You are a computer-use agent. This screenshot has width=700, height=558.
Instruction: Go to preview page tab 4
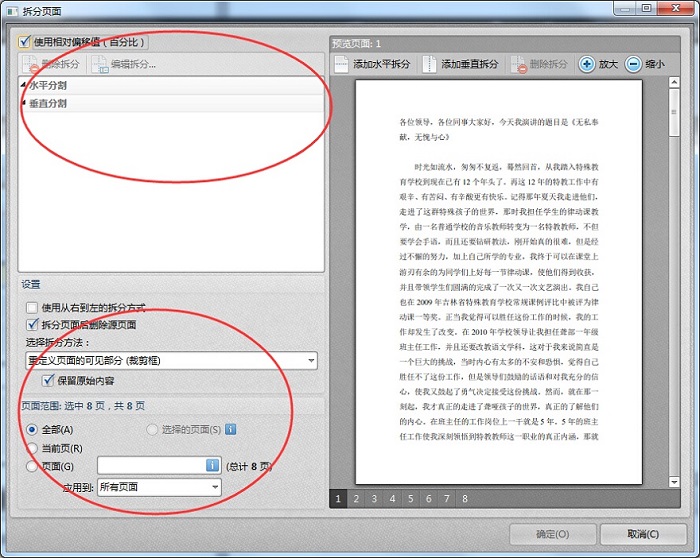coord(392,499)
